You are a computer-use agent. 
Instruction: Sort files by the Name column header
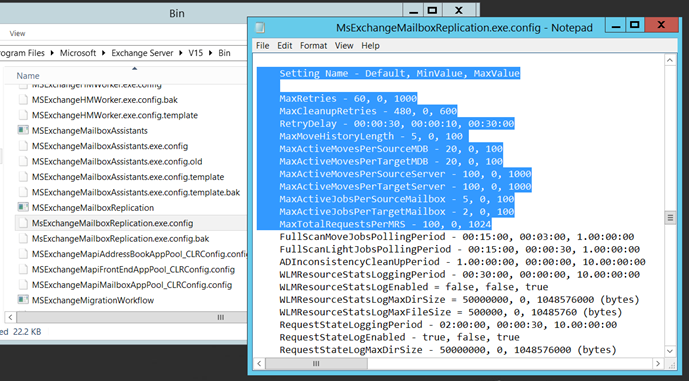pos(28,76)
